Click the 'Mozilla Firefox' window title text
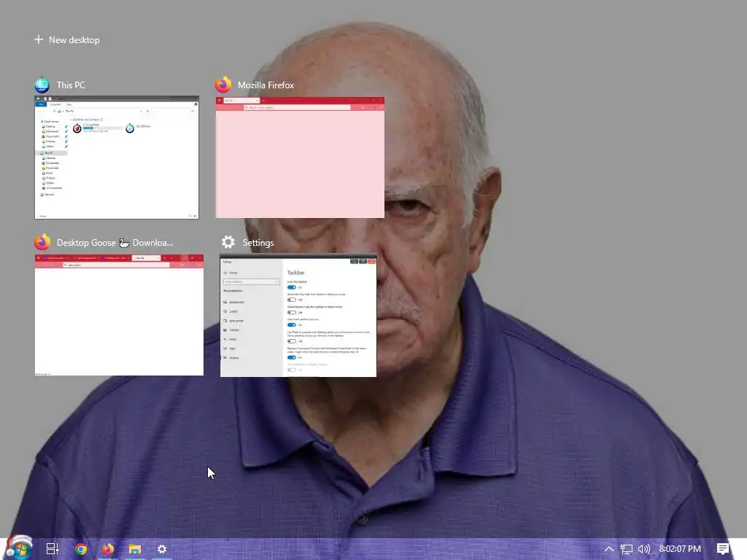Image resolution: width=747 pixels, height=560 pixels. 266,85
